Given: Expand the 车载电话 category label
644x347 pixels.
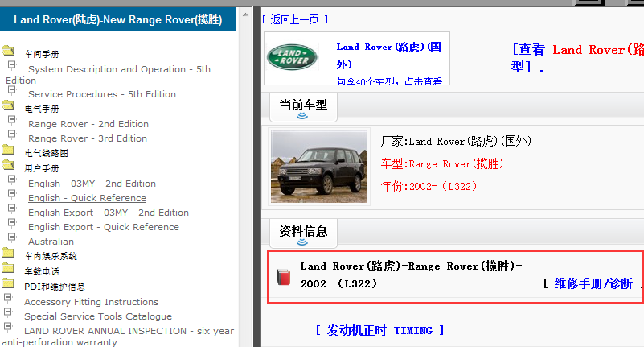Looking at the screenshot, I should [42, 272].
